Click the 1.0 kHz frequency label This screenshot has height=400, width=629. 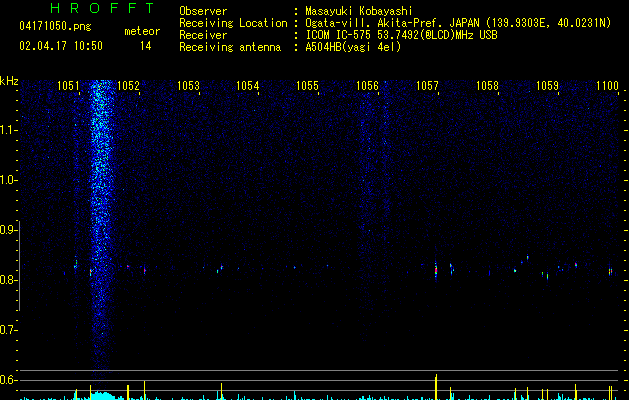click(8, 180)
